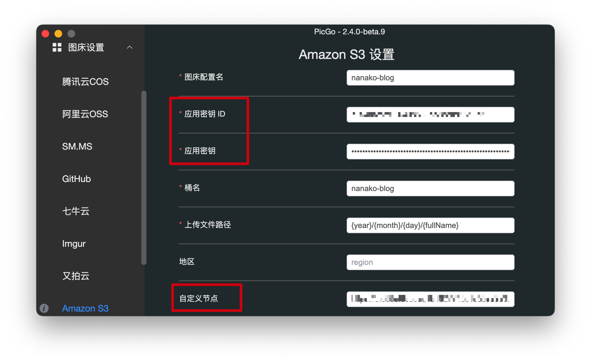Image resolution: width=591 pixels, height=364 pixels.
Task: Click the 自定义节点 input field
Action: click(x=430, y=299)
